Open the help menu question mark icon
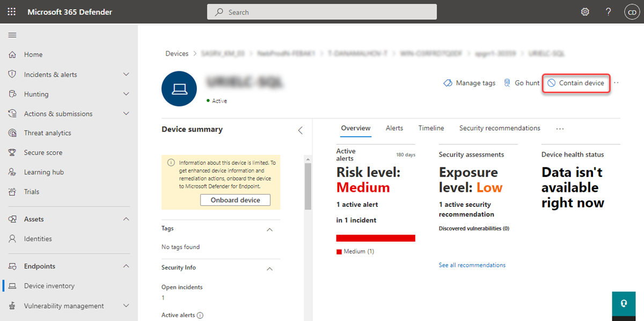Image resolution: width=644 pixels, height=321 pixels. pos(608,11)
